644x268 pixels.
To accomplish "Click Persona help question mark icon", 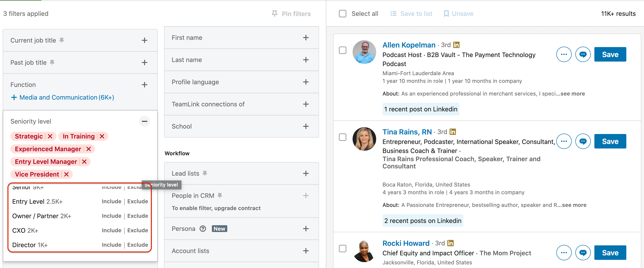I will pos(203,229).
